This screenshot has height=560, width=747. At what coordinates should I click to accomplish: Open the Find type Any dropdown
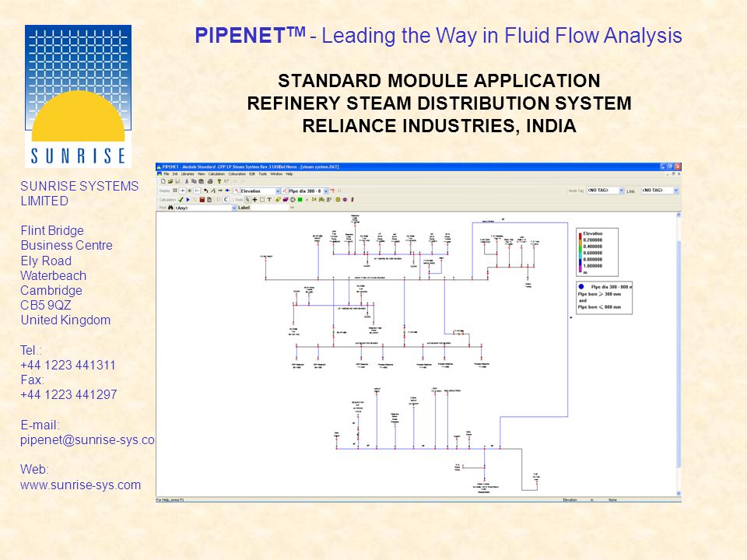click(234, 208)
